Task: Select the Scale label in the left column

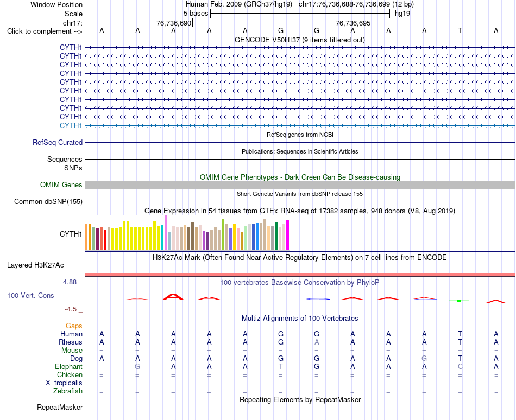Action: [x=73, y=14]
